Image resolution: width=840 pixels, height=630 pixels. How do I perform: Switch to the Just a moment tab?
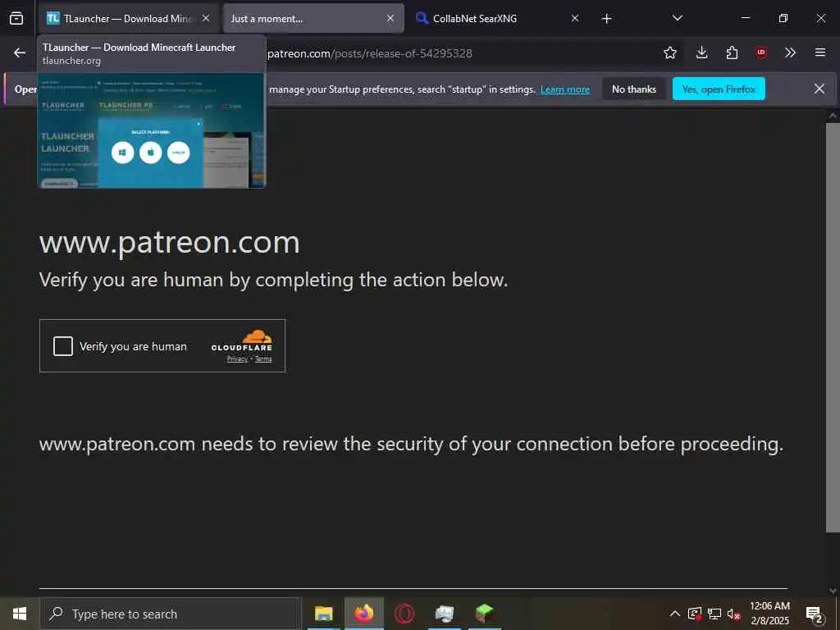313,18
